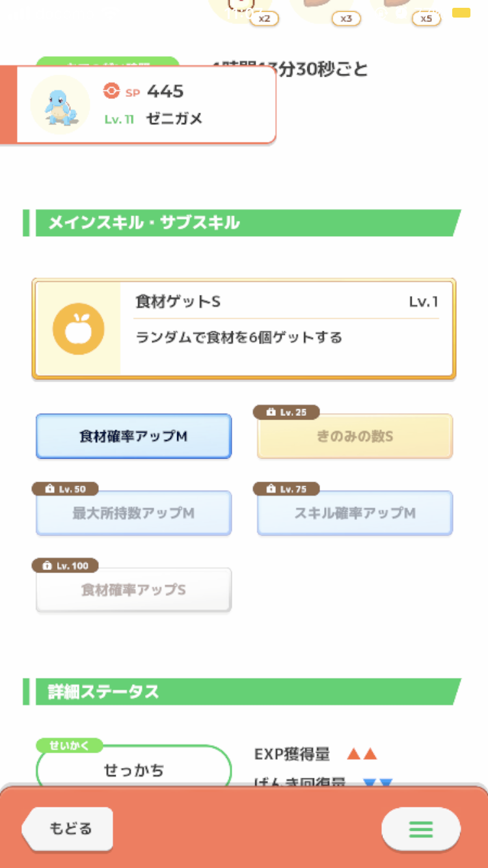Screen dimensions: 488x868
Task: Tap the red EXP獲得量 up arrows
Action: [x=362, y=755]
